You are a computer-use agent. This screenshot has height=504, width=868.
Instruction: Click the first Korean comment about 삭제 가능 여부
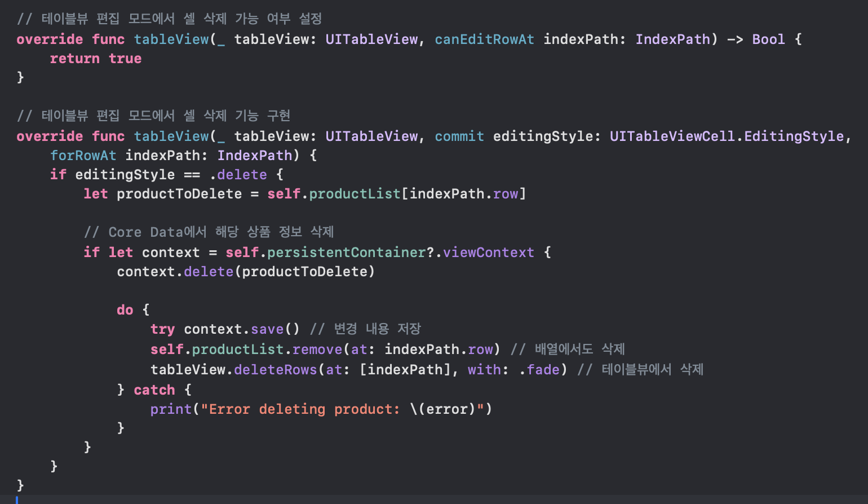pos(169,19)
